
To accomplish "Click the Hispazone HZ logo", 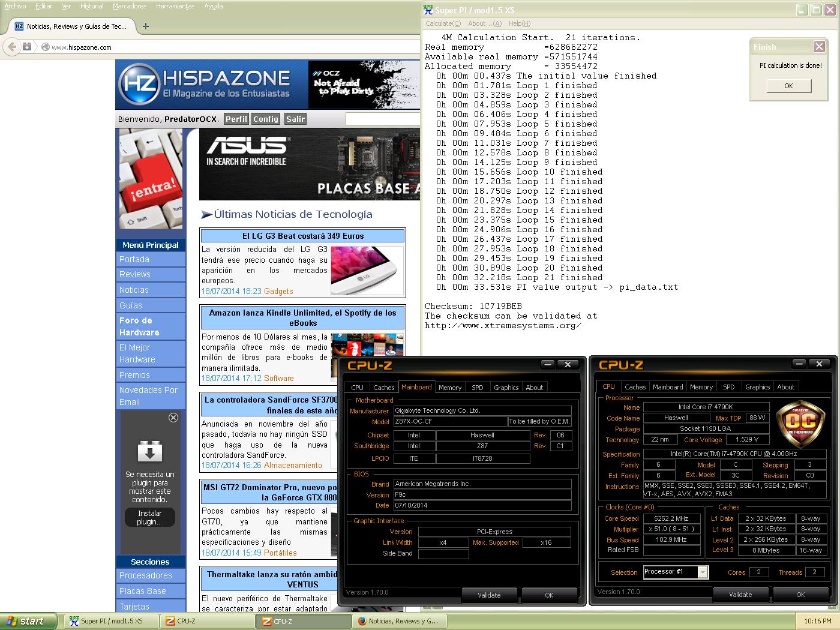I will click(139, 84).
